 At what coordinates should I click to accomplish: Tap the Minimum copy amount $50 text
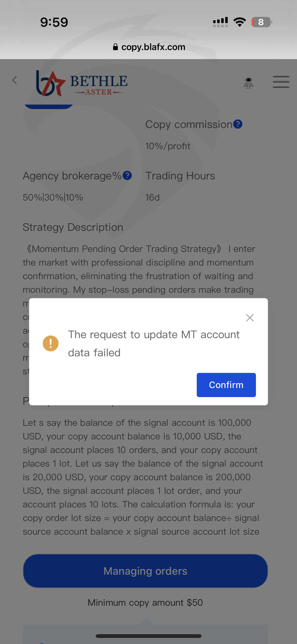click(x=145, y=603)
